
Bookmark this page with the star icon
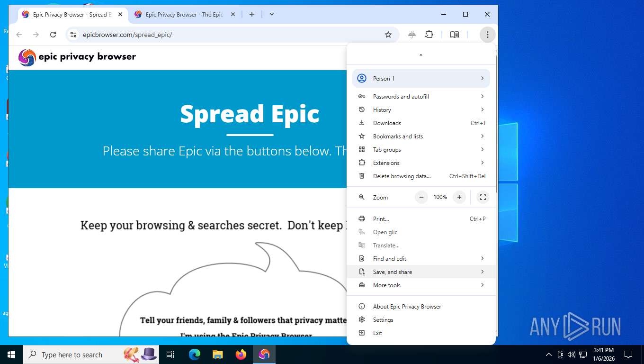(388, 35)
